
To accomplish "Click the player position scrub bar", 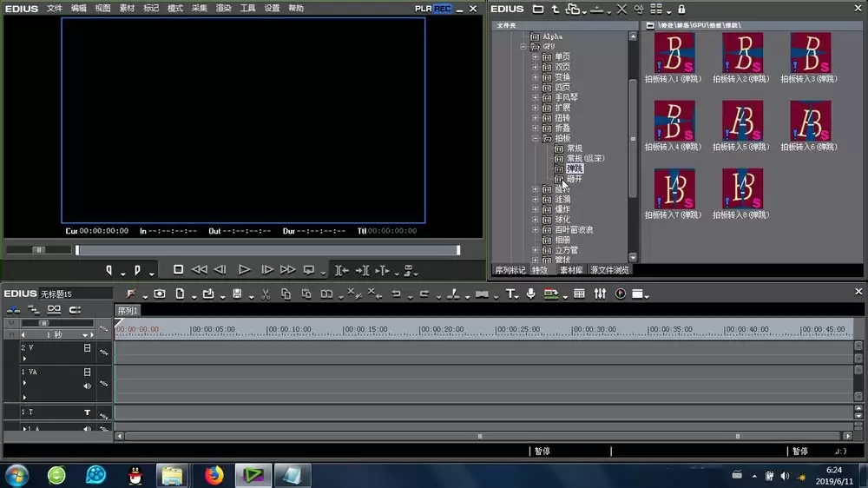I will (268, 250).
